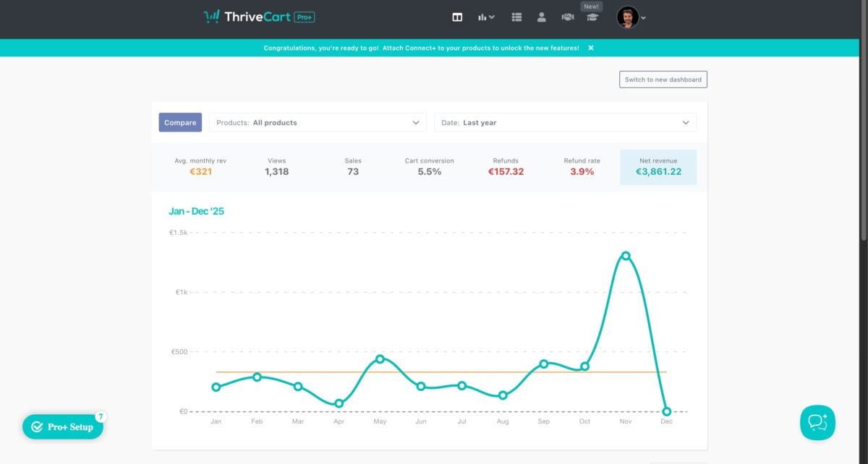Expand the Products: All products dropdown
This screenshot has width=868, height=464.
318,123
